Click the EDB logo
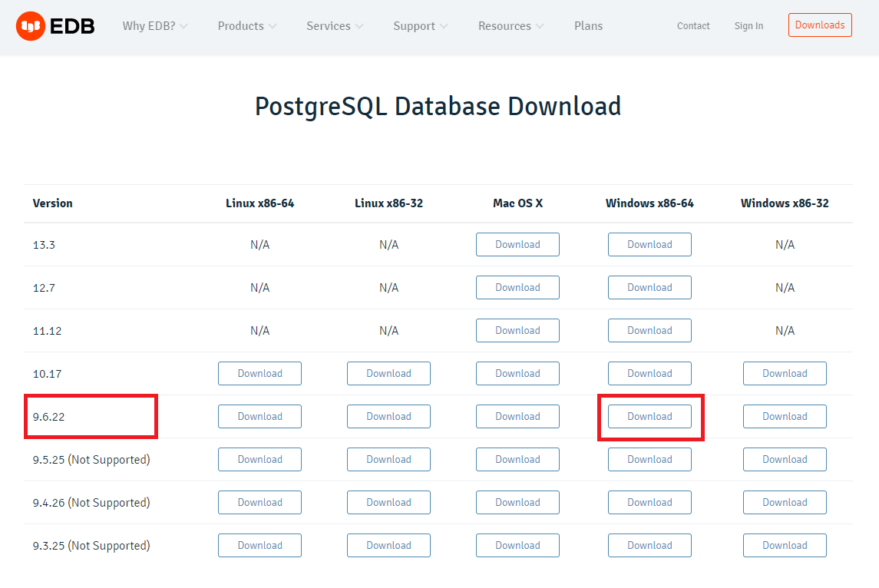Image resolution: width=879 pixels, height=588 pixels. (55, 26)
